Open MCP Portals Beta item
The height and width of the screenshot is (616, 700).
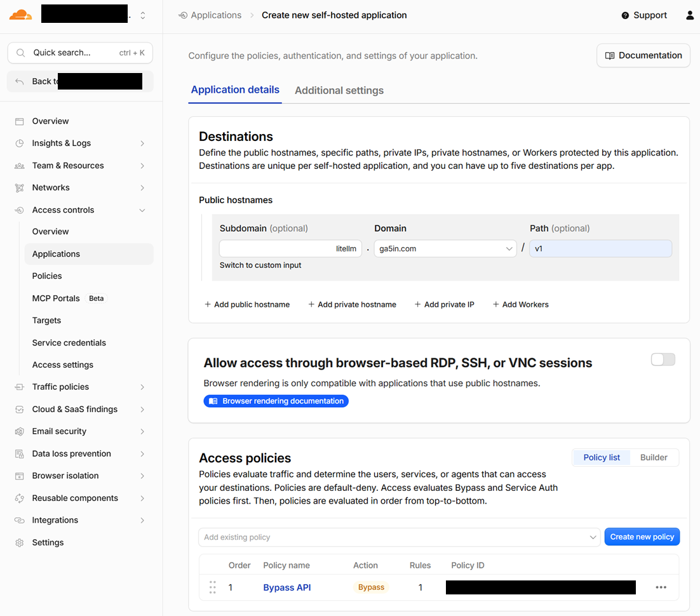(x=69, y=298)
